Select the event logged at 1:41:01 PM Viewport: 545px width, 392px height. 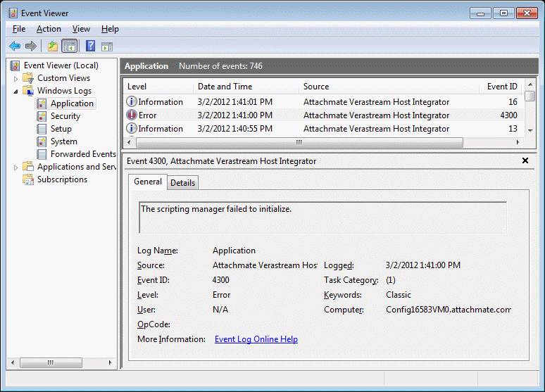pyautogui.click(x=323, y=102)
